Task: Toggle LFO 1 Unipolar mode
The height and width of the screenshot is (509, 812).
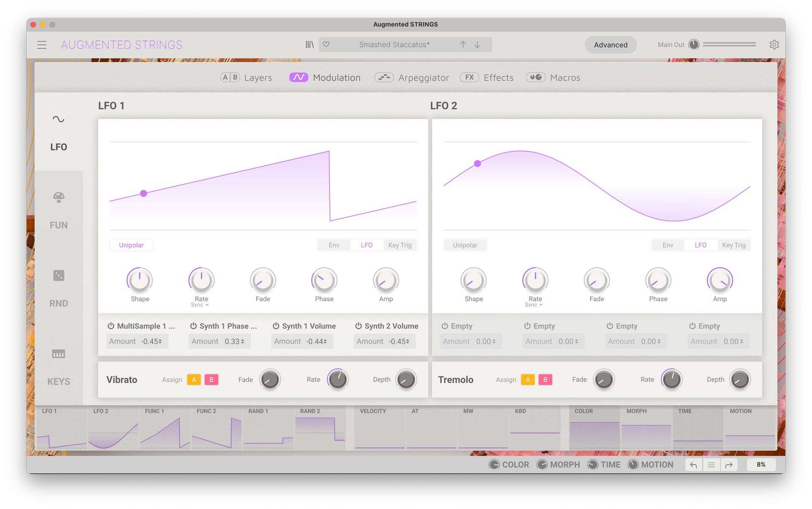Action: coord(131,245)
